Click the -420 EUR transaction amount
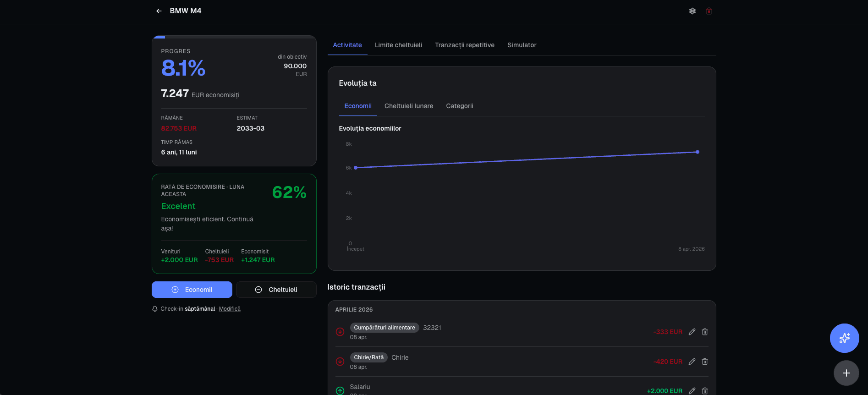Viewport: 868px width, 395px height. coord(668,362)
